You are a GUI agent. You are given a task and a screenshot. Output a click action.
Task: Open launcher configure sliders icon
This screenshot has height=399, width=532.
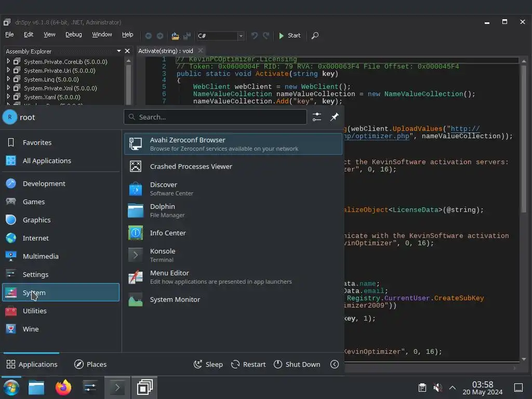(317, 117)
